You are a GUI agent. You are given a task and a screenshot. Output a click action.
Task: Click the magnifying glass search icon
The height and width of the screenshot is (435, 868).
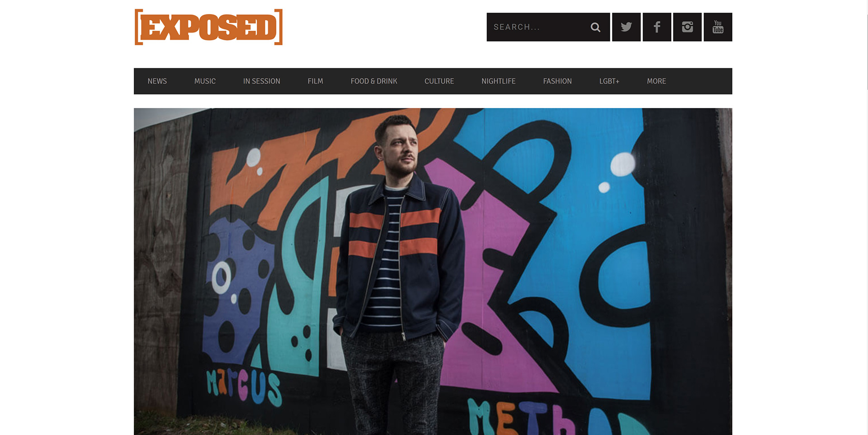coord(595,27)
